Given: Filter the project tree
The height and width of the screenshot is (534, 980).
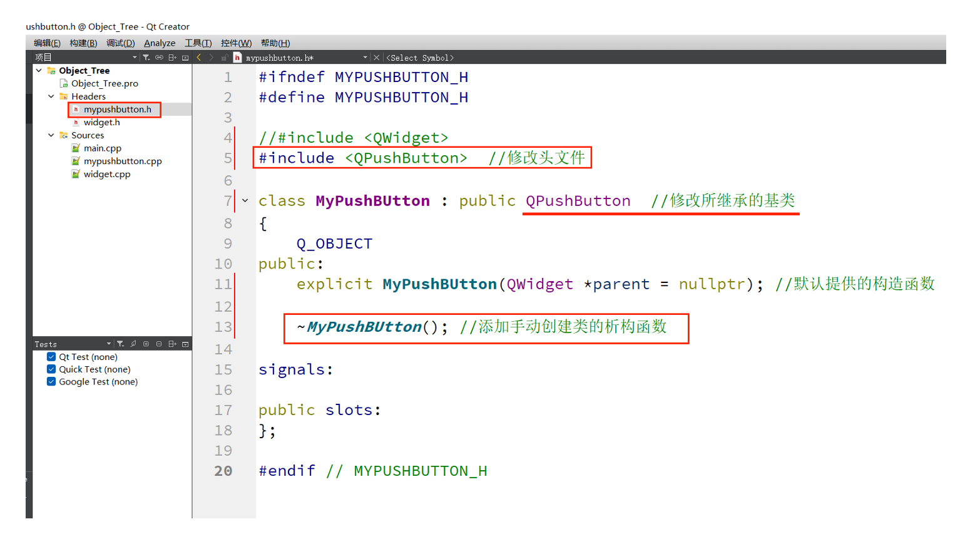Looking at the screenshot, I should point(146,57).
